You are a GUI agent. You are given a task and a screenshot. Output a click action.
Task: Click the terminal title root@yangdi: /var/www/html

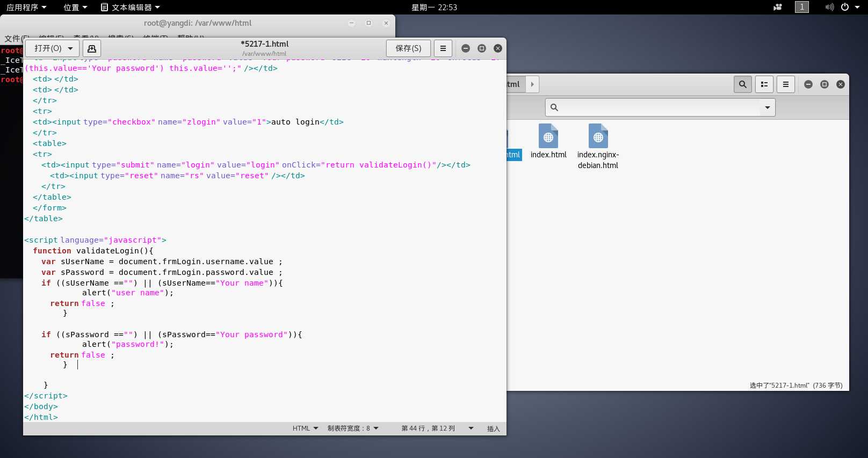(x=198, y=23)
